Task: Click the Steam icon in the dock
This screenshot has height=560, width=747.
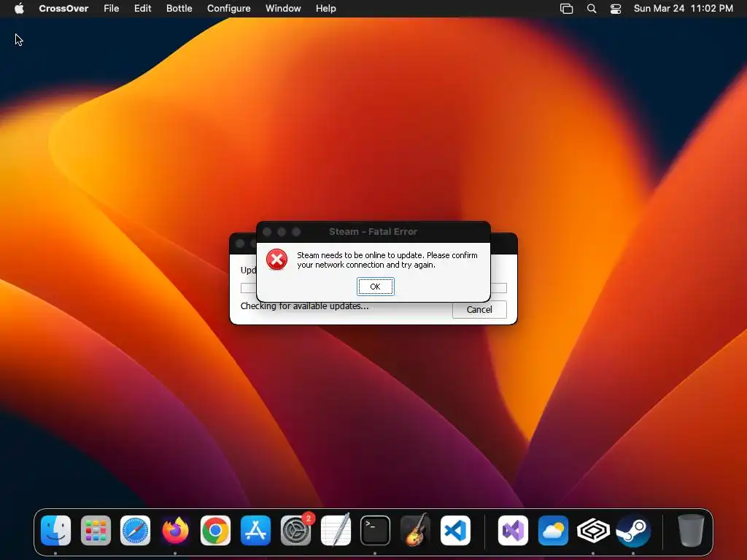Action: (x=633, y=531)
